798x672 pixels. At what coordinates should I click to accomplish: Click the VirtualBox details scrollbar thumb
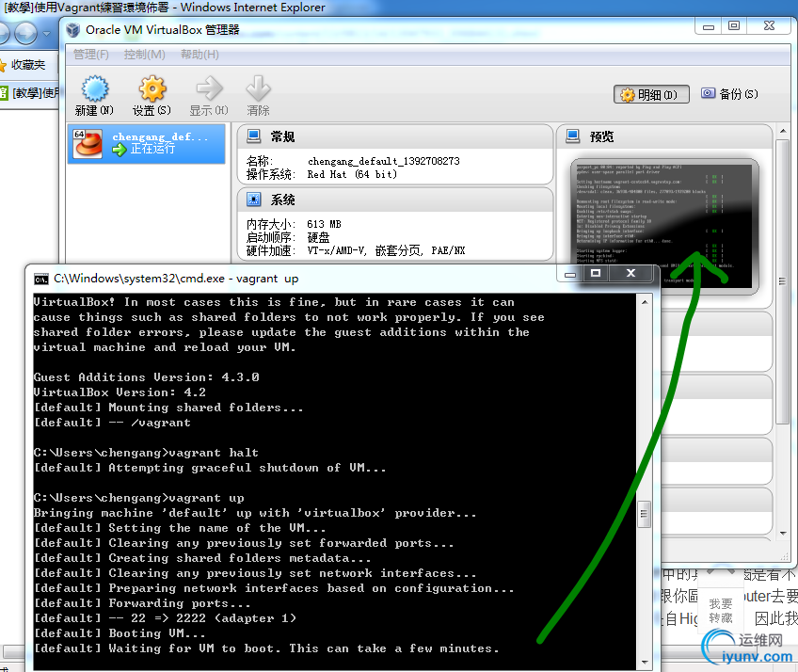[x=783, y=281]
